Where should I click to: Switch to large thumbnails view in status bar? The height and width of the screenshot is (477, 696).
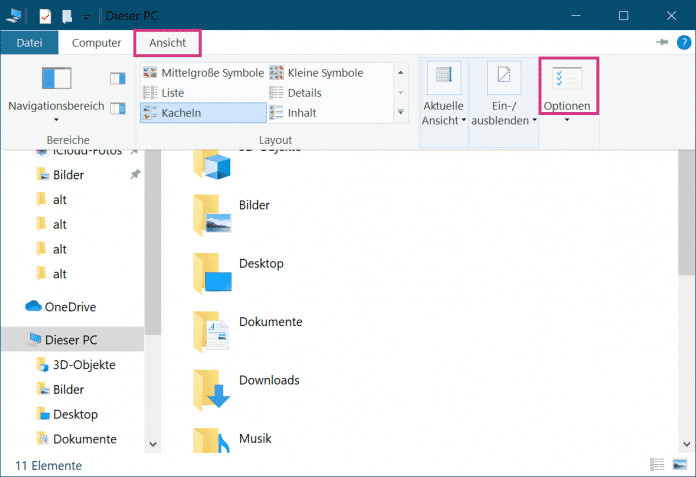pyautogui.click(x=679, y=465)
